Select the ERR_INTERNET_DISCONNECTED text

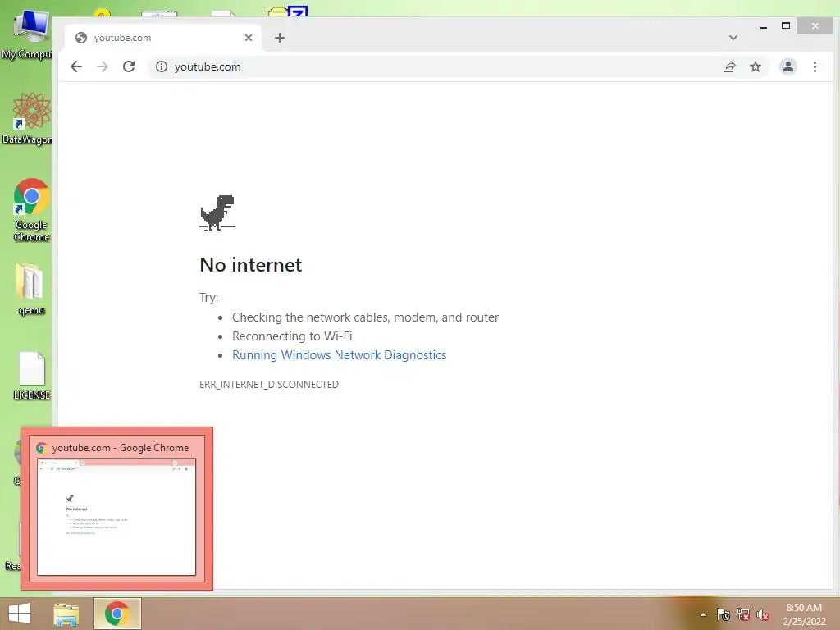pos(269,384)
